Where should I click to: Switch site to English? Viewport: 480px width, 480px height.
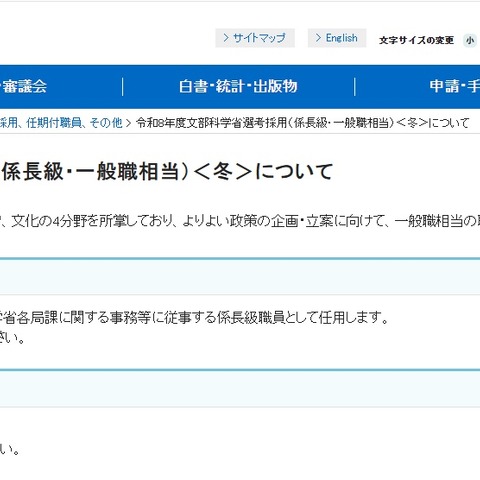point(337,38)
